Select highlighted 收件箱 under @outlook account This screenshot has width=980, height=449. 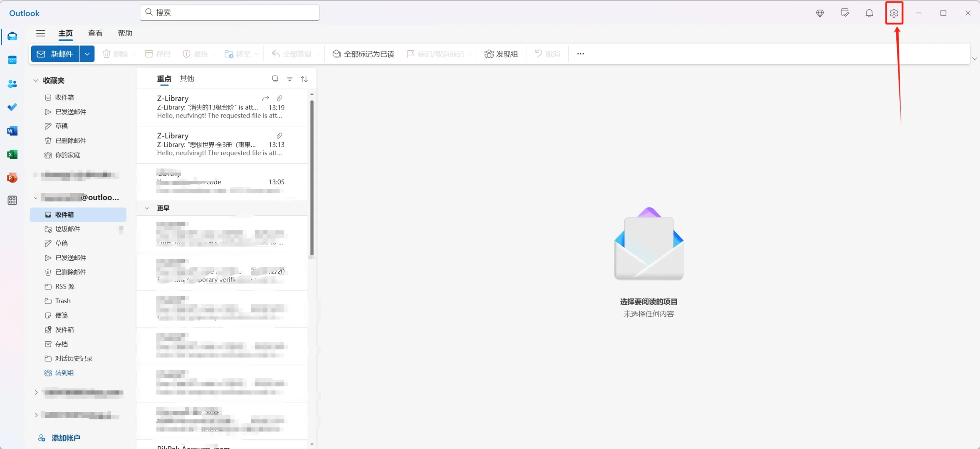78,215
